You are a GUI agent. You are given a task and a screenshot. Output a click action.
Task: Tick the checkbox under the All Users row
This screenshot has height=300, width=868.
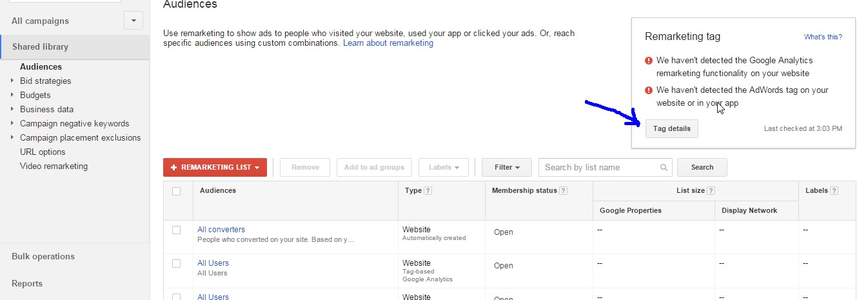pos(177,296)
